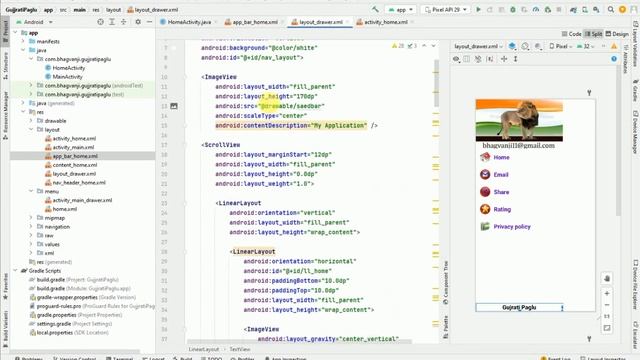Click the Search Everywhere magnifier icon
Viewport: 640px width, 360px height.
coord(611,9)
